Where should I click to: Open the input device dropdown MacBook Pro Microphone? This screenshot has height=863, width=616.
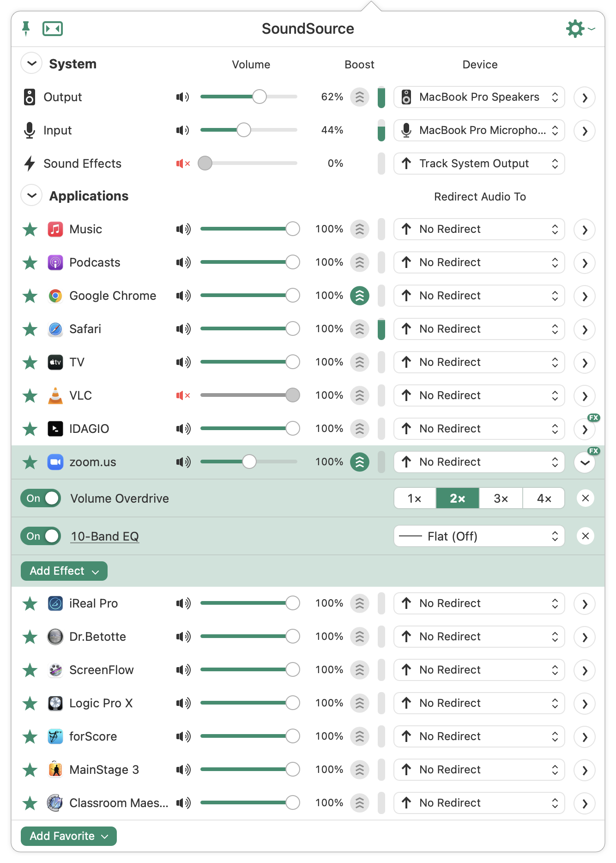[x=479, y=130]
